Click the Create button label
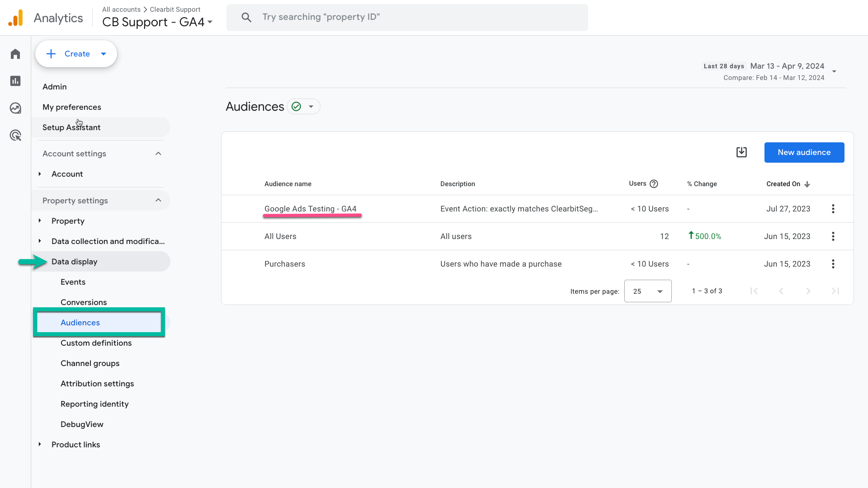Viewport: 868px width, 488px height. [x=77, y=54]
